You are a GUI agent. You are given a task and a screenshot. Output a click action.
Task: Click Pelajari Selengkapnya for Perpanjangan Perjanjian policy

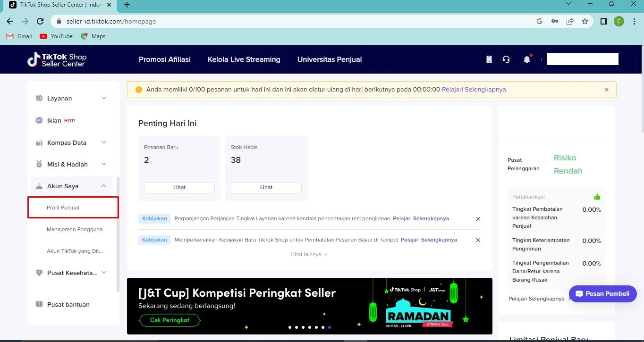[x=421, y=218]
